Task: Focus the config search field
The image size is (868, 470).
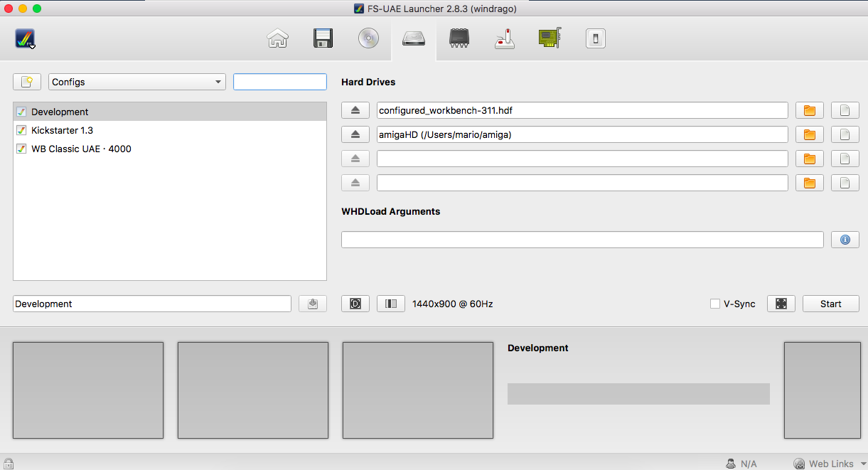Action: [280, 82]
